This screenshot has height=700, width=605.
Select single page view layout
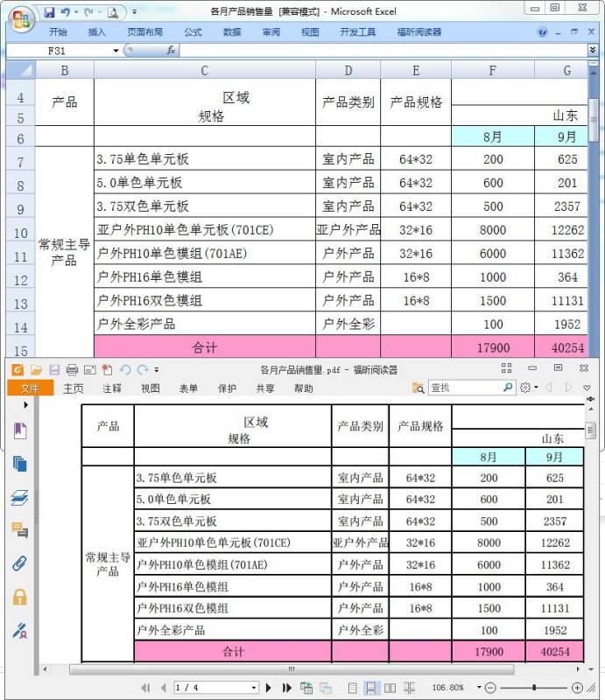pos(352,688)
